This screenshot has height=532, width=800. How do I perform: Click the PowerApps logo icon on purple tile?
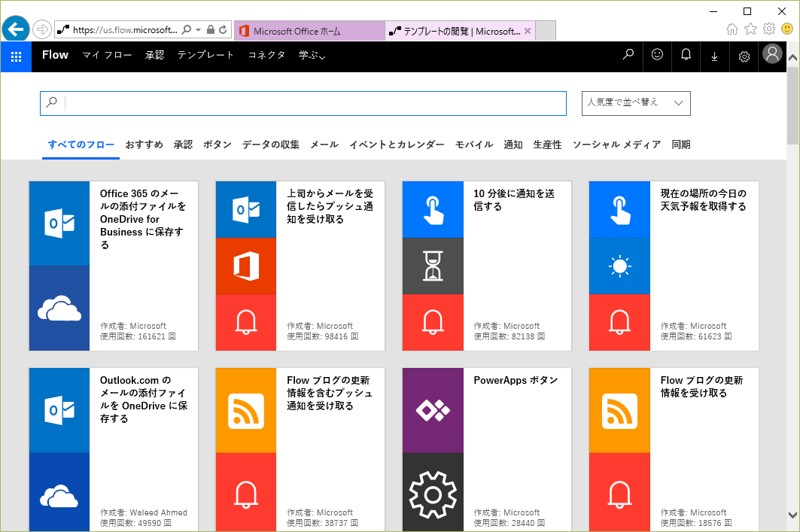coord(433,410)
